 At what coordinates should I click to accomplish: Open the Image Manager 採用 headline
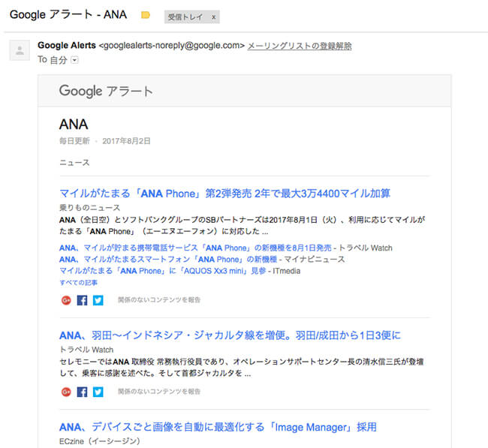pyautogui.click(x=218, y=427)
